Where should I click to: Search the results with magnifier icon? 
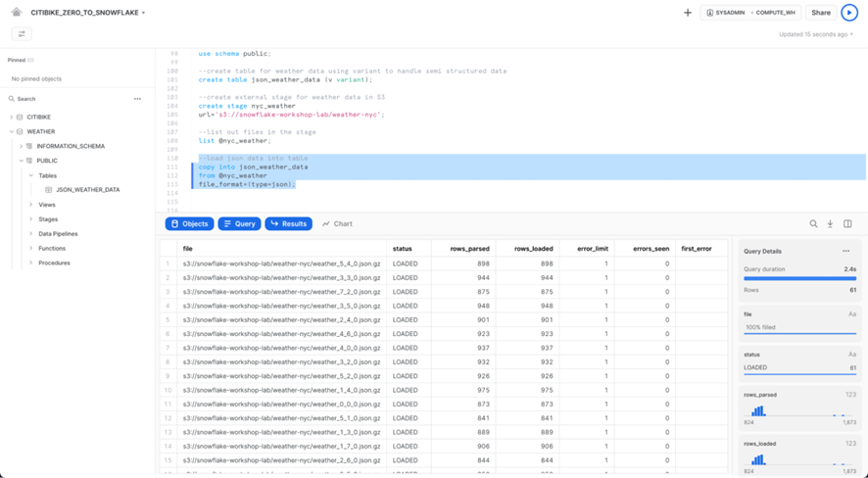pos(813,224)
